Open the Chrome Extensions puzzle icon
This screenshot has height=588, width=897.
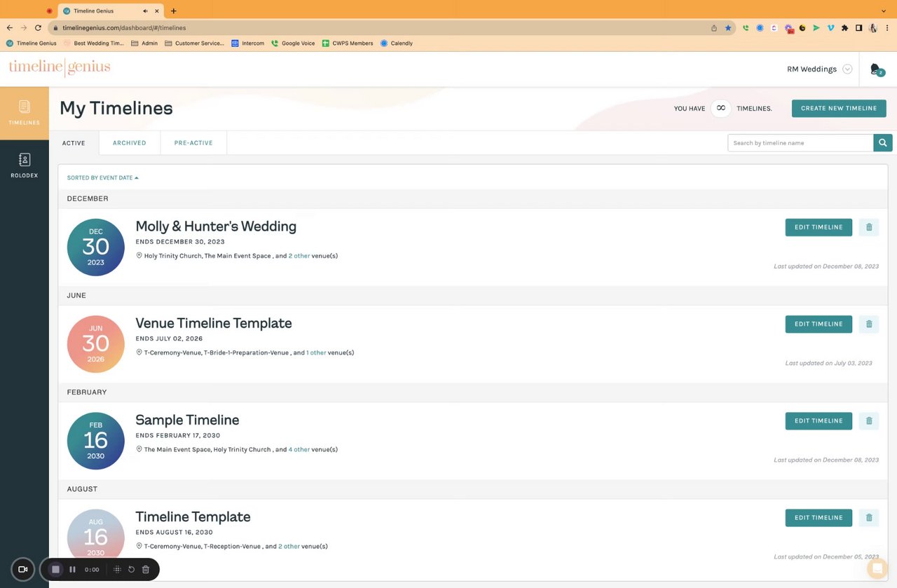pyautogui.click(x=844, y=28)
